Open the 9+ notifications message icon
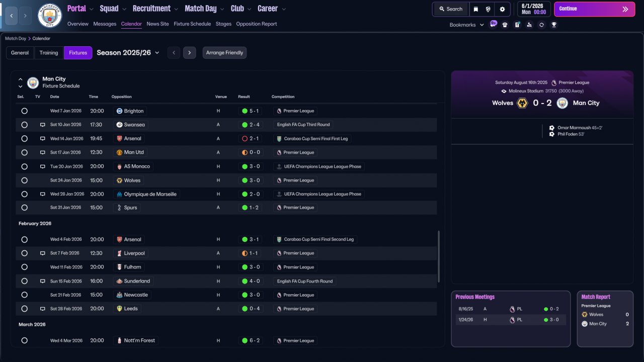This screenshot has height=362, width=644. tap(493, 24)
